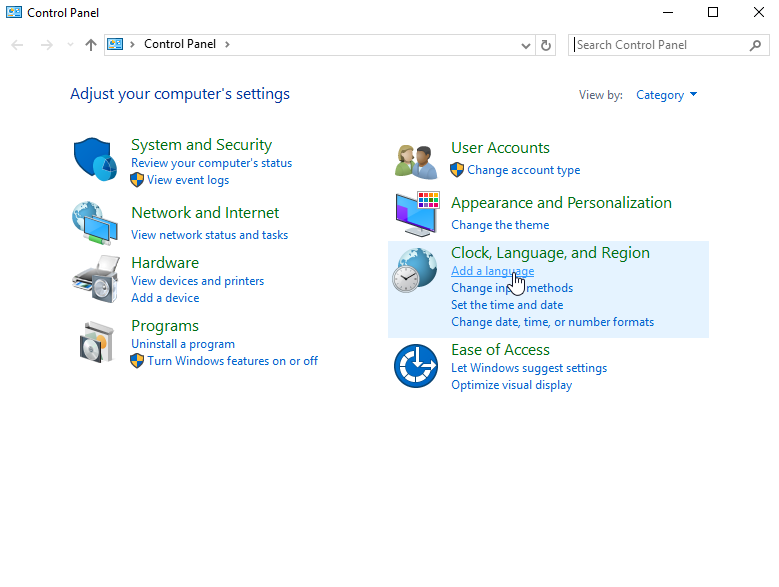Click Uninstall a program

coord(183,344)
